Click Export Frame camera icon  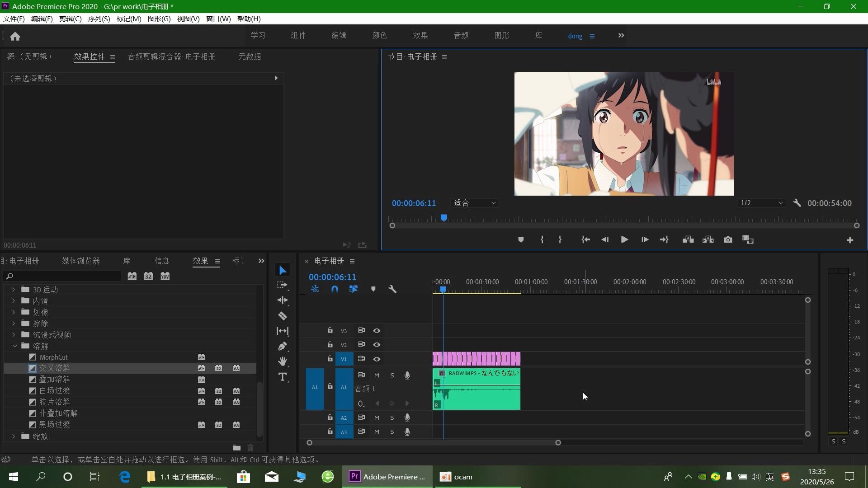[x=728, y=239]
